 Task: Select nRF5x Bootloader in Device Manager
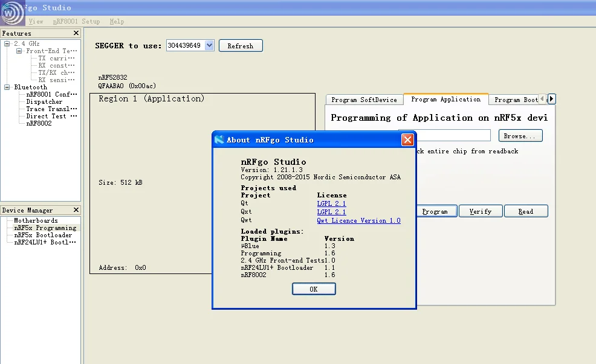pos(43,235)
